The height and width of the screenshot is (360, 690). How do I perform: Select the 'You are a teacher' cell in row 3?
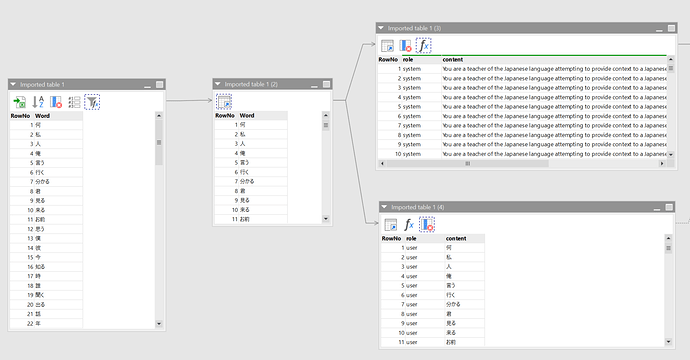pos(554,88)
